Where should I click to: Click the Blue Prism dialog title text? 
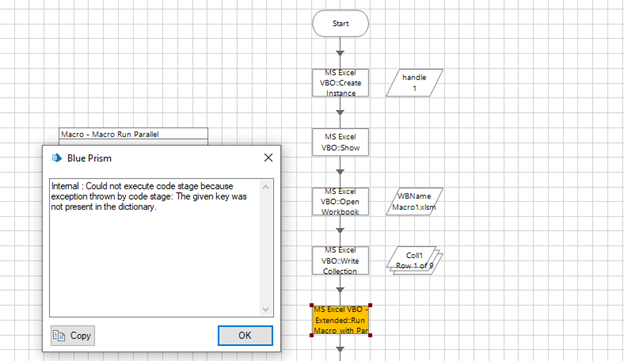89,158
